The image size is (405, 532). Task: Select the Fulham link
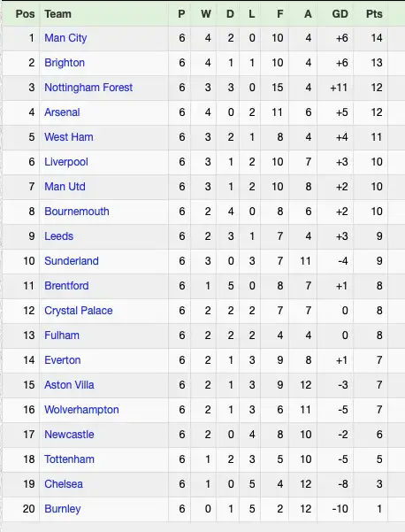[x=62, y=335]
